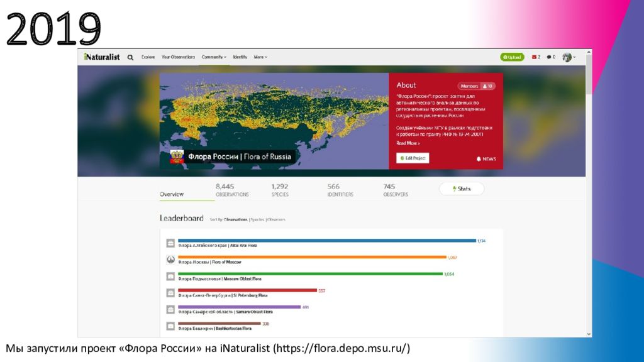The width and height of the screenshot is (644, 362).
Task: Open the Stats button
Action: pos(462,189)
